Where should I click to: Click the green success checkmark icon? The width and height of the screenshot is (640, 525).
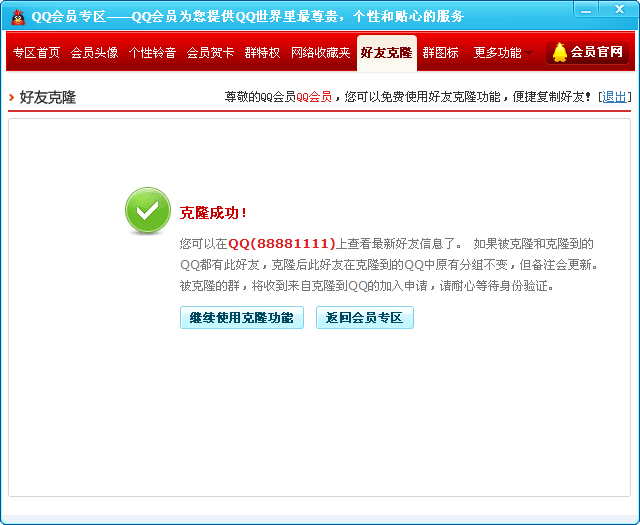click(148, 211)
